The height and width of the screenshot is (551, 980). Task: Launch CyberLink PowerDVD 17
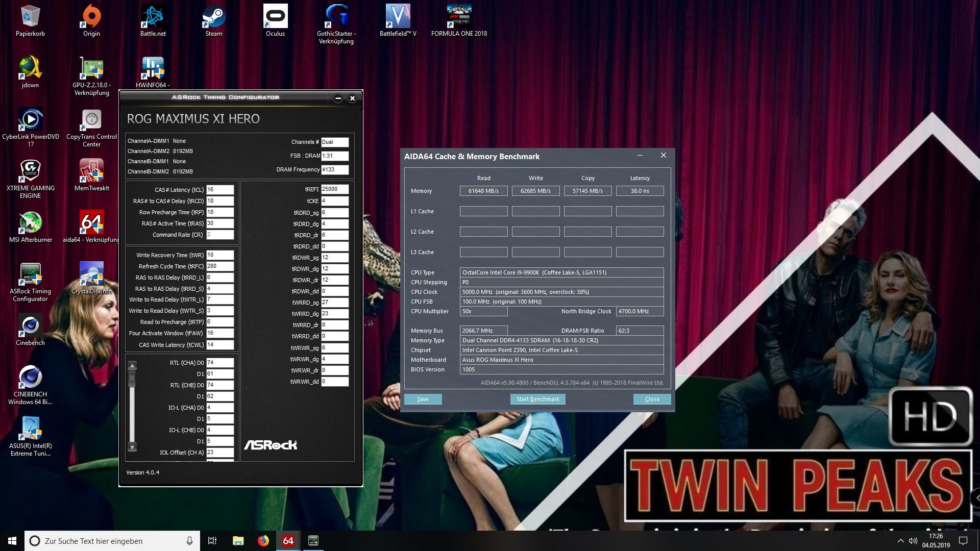[x=30, y=127]
